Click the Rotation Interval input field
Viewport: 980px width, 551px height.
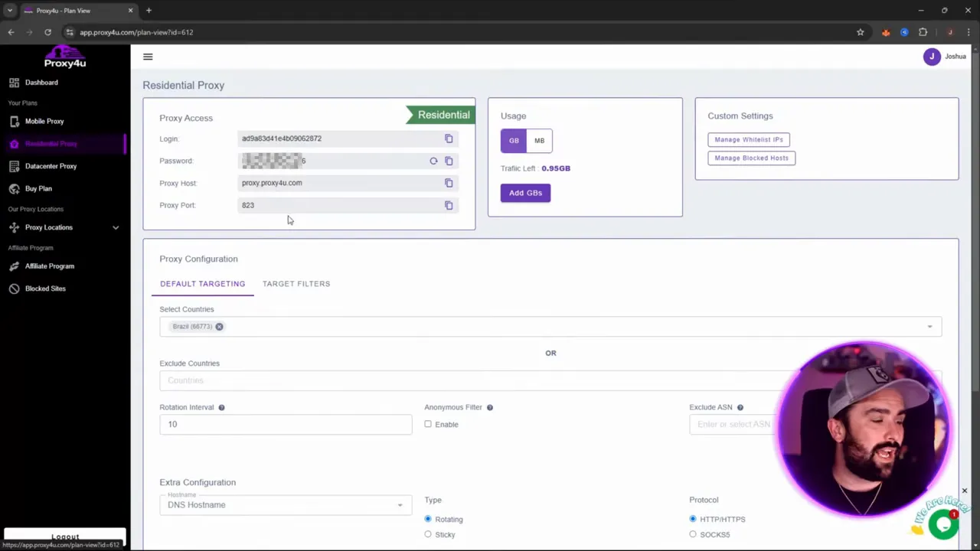pyautogui.click(x=285, y=424)
